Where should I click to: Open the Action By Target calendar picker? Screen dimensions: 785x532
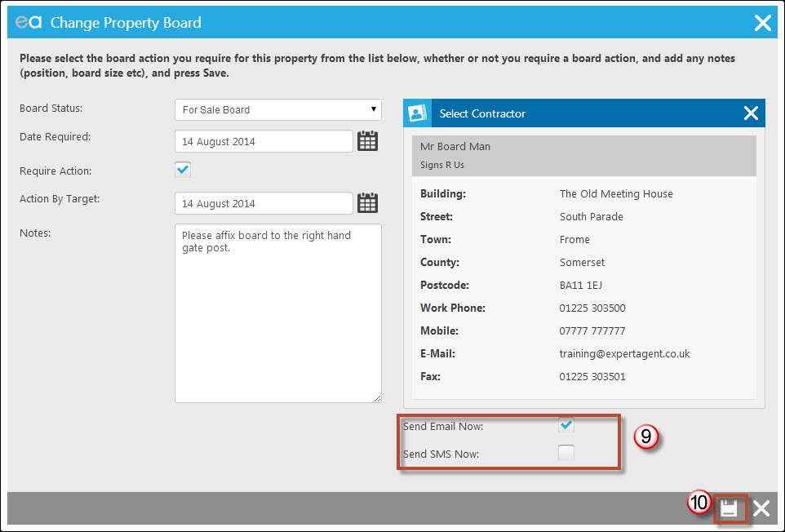[x=367, y=203]
